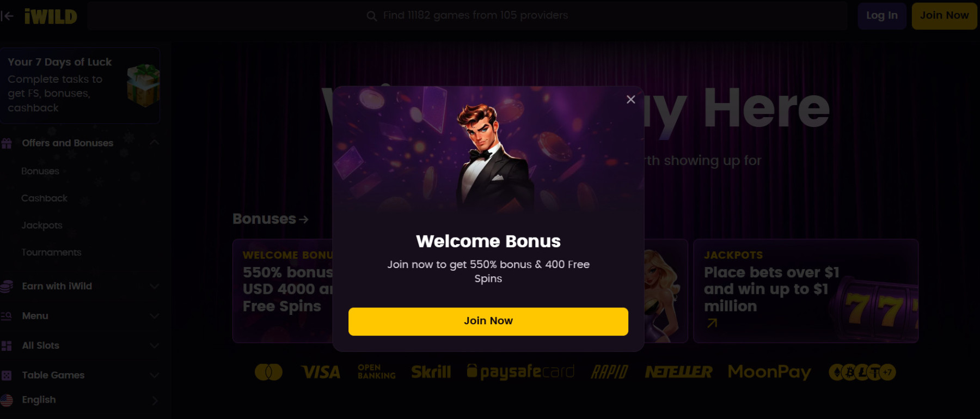This screenshot has height=419, width=980.
Task: Expand the Menu section chevron
Action: (155, 316)
